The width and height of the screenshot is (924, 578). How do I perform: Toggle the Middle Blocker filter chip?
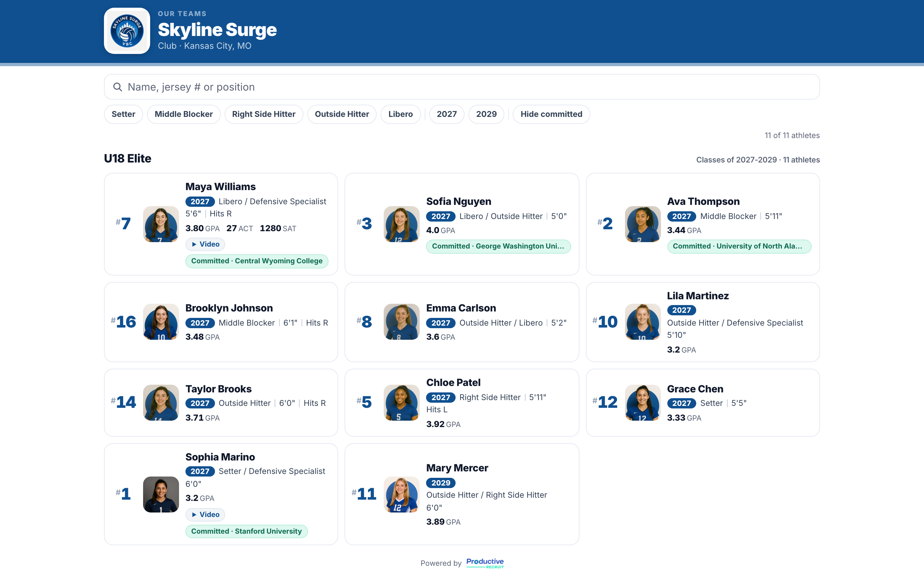pos(184,114)
